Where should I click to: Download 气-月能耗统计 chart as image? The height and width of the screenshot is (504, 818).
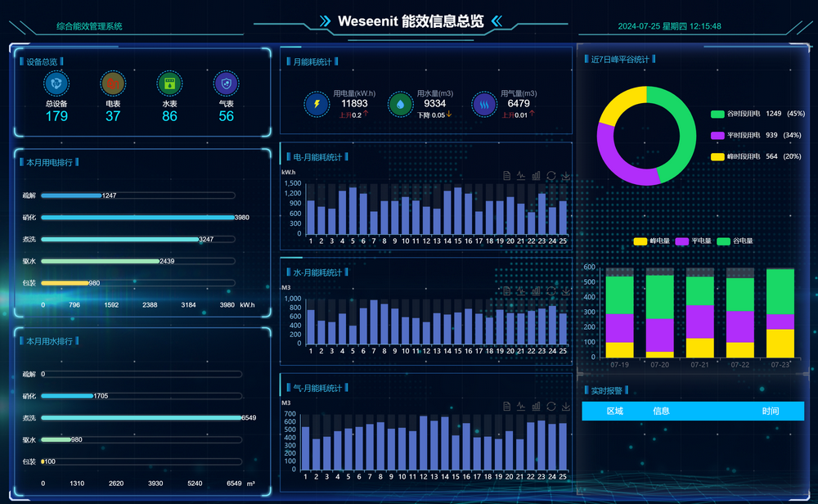click(566, 406)
